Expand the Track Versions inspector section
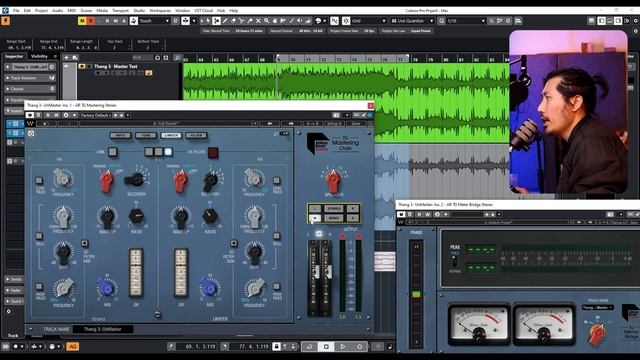Screen dimensions: 640x360 tap(30, 78)
